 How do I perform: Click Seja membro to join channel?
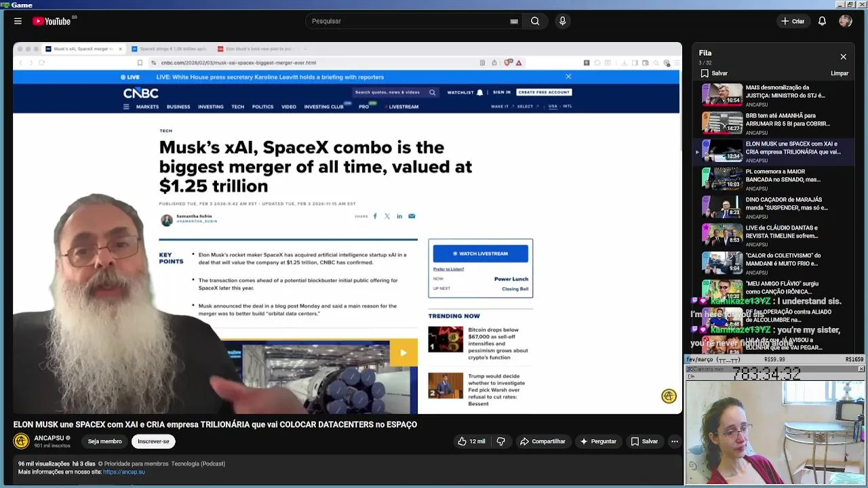coord(104,441)
